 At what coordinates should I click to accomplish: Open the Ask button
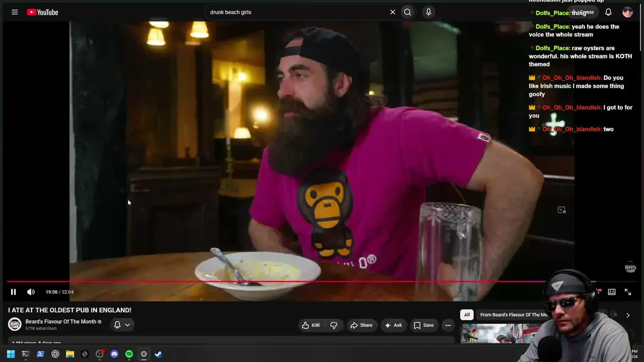[393, 325]
